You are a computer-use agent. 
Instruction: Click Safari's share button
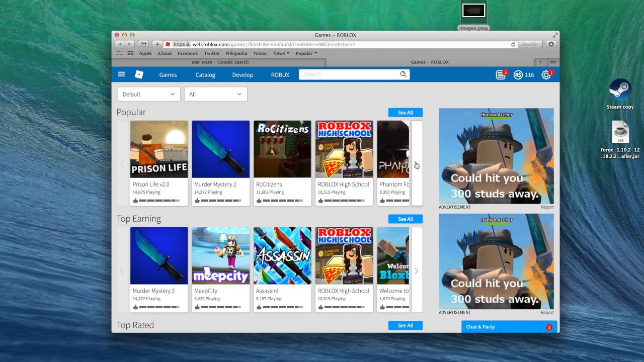coord(143,44)
